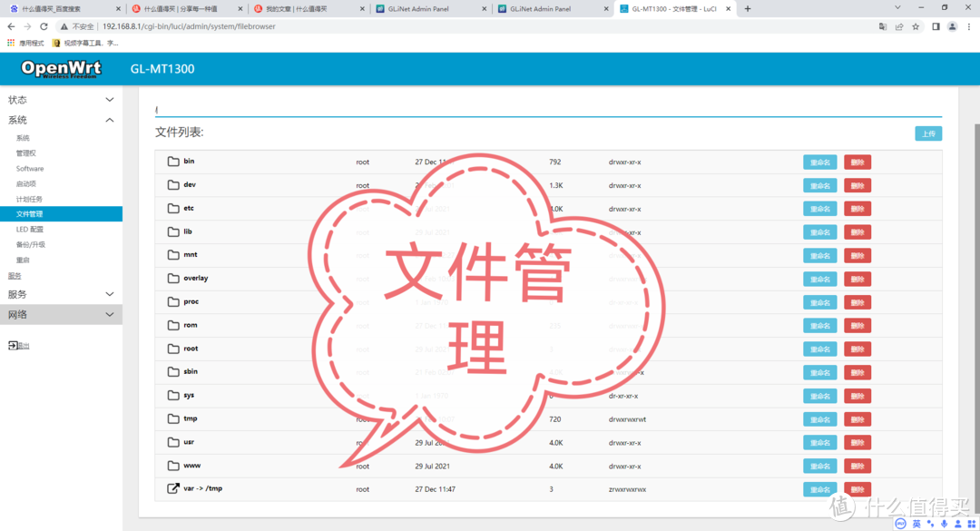The image size is (980, 531).
Task: Click 删除 button for the www folder
Action: [857, 465]
